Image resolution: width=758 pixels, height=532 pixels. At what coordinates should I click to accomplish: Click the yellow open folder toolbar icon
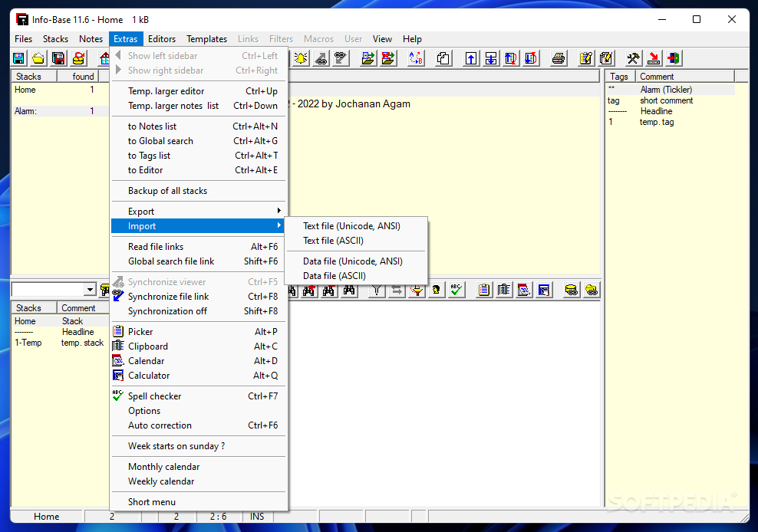(x=38, y=58)
